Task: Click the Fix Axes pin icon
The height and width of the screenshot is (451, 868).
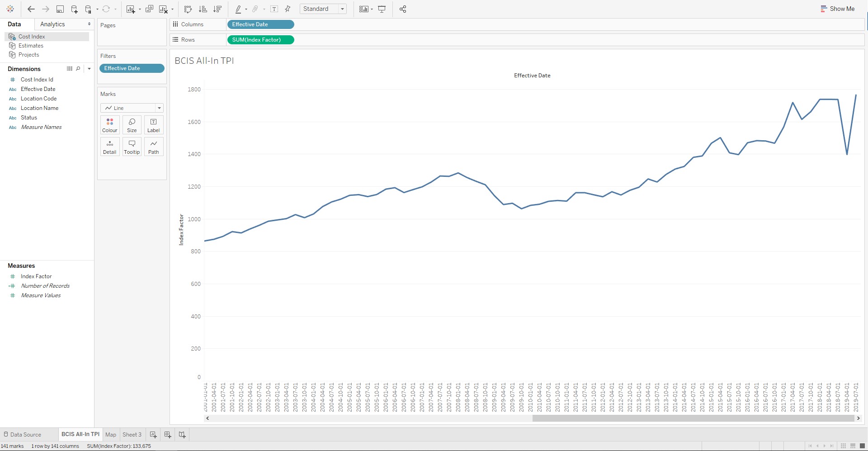Action: tap(288, 9)
